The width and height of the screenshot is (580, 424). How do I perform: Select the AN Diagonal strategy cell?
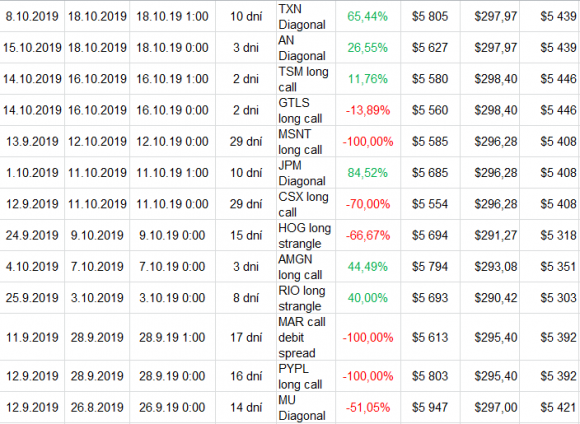[306, 48]
